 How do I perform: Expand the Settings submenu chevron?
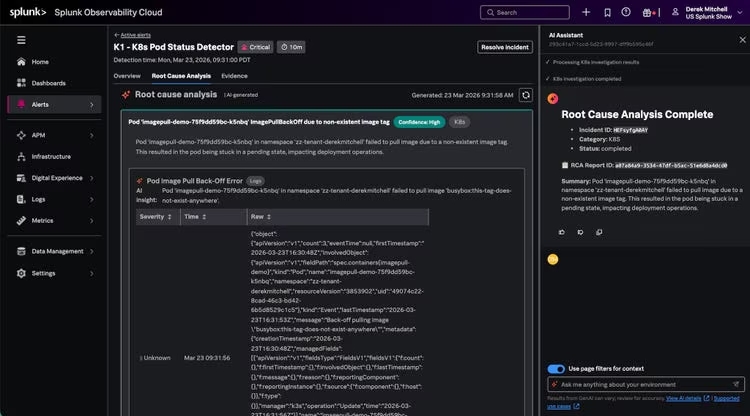click(92, 274)
